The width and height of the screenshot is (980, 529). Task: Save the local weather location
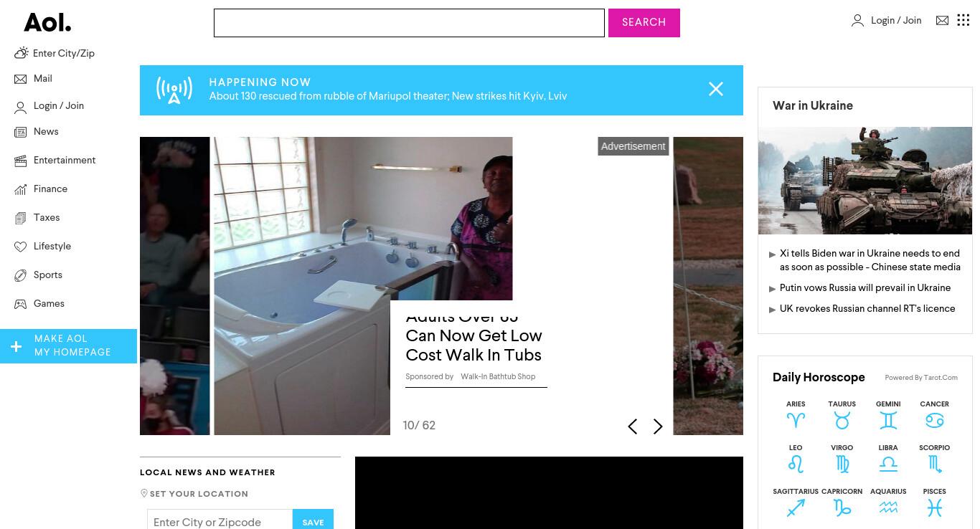[313, 521]
